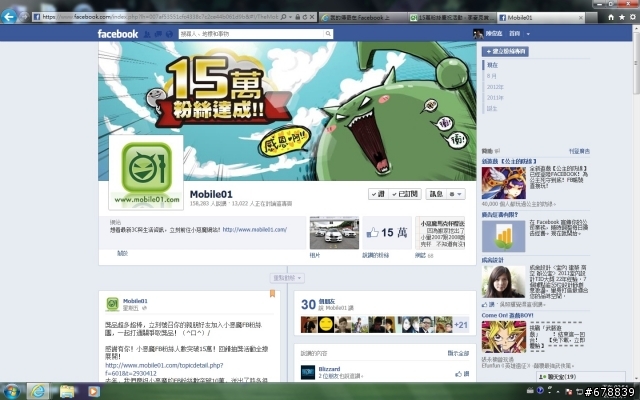
Task: Click Blizzard page thumbnail icon
Action: [x=308, y=372]
